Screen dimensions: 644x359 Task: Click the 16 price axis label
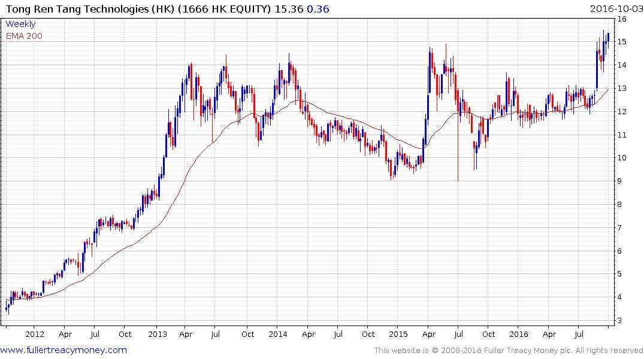622,19
